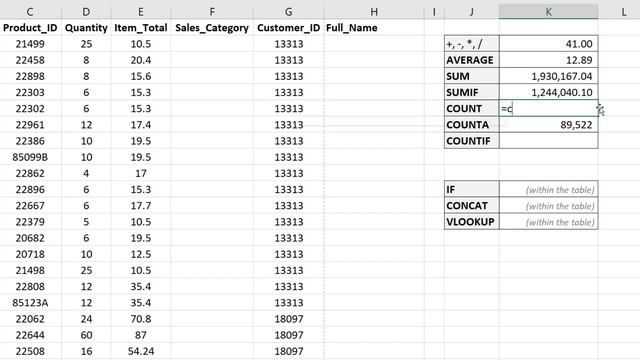640x360 pixels.
Task: Select the AVERAGE result cell 12.89
Action: click(549, 60)
